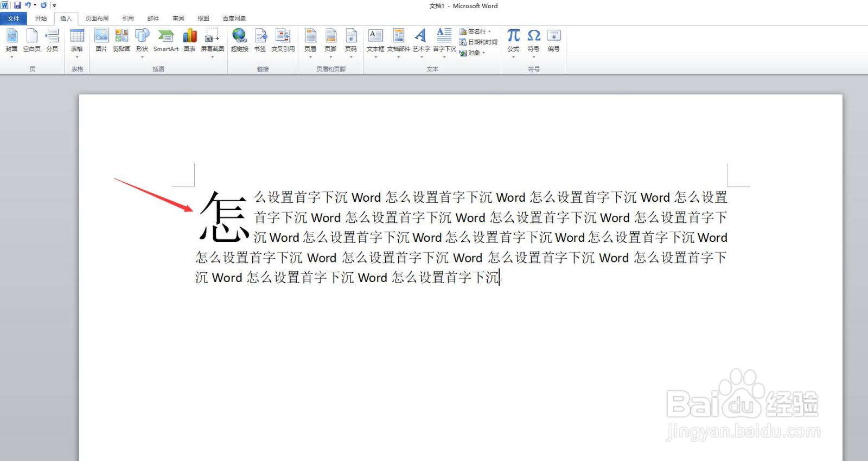Open the shapes (形状) gallery
This screenshot has height=461, width=868.
point(142,42)
